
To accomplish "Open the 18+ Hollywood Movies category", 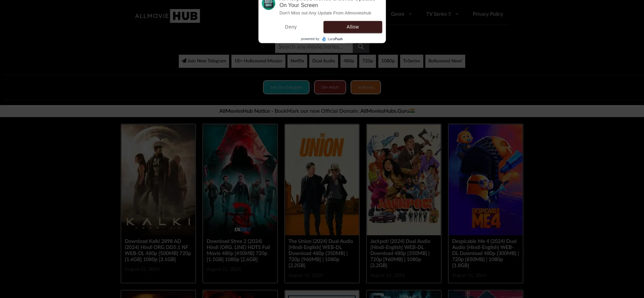I will tap(258, 61).
